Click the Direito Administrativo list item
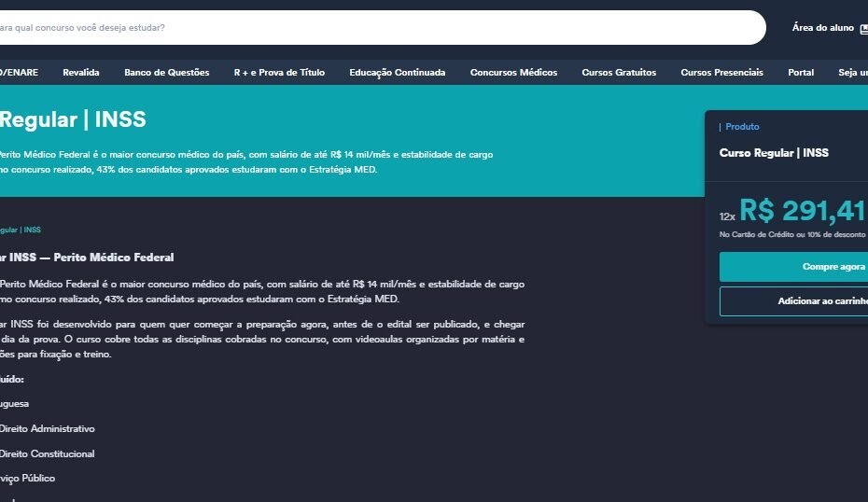The height and width of the screenshot is (502, 868). point(47,429)
